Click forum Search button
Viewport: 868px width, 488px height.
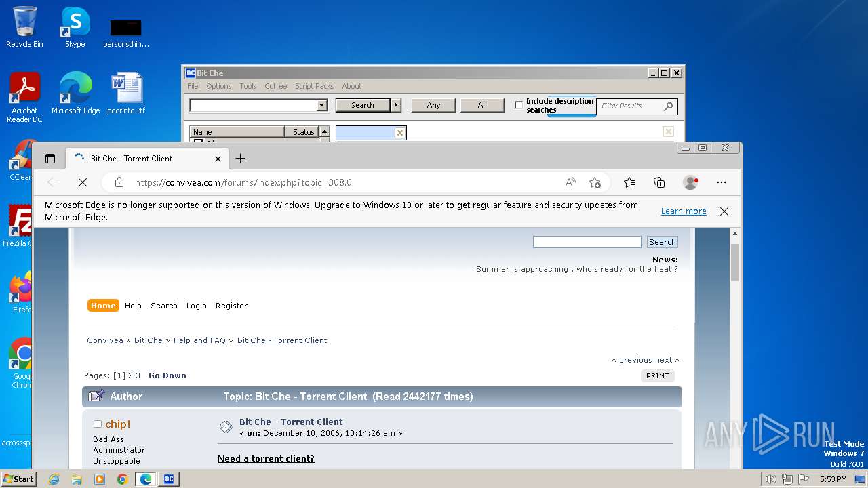coord(662,242)
